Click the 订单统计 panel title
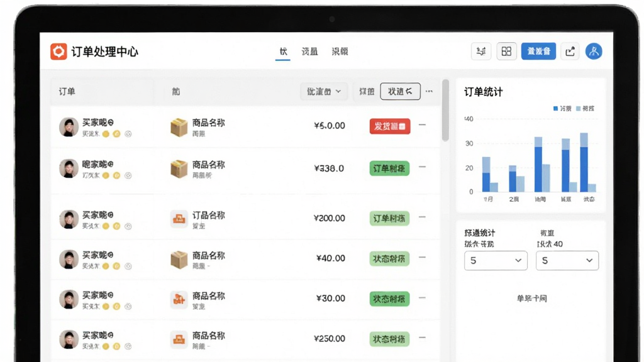 click(484, 92)
